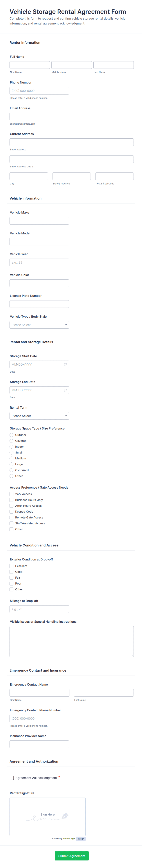This screenshot has width=142, height=868.
Task: Open the Storage Start Date calendar icon
Action: [x=65, y=364]
